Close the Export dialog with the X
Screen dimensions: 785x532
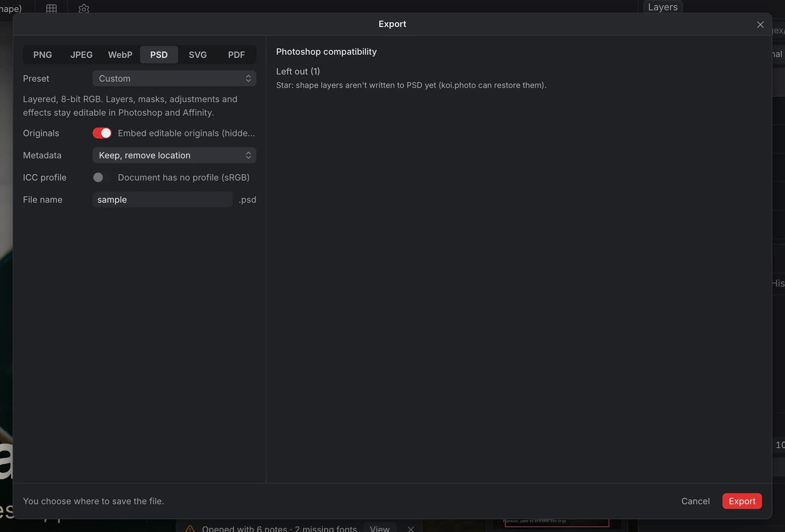pos(760,25)
